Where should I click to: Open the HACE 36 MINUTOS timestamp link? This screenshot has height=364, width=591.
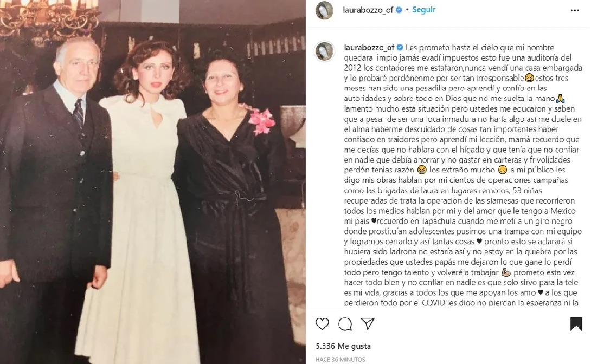pyautogui.click(x=340, y=359)
